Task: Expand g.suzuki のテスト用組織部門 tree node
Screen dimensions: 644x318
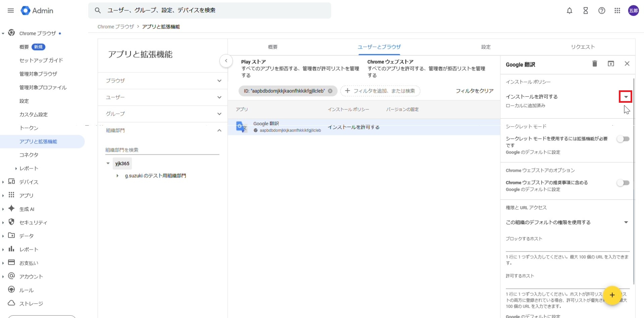Action: coord(117,176)
